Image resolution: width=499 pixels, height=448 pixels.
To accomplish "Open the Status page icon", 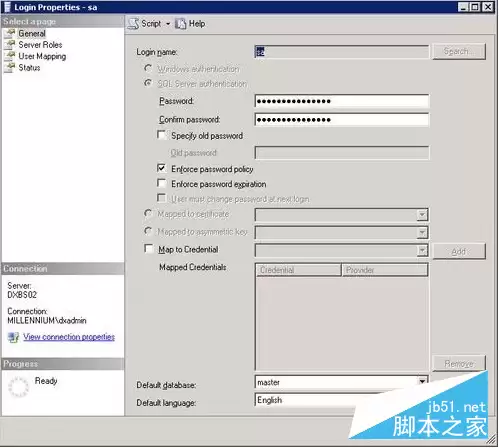I will (10, 67).
